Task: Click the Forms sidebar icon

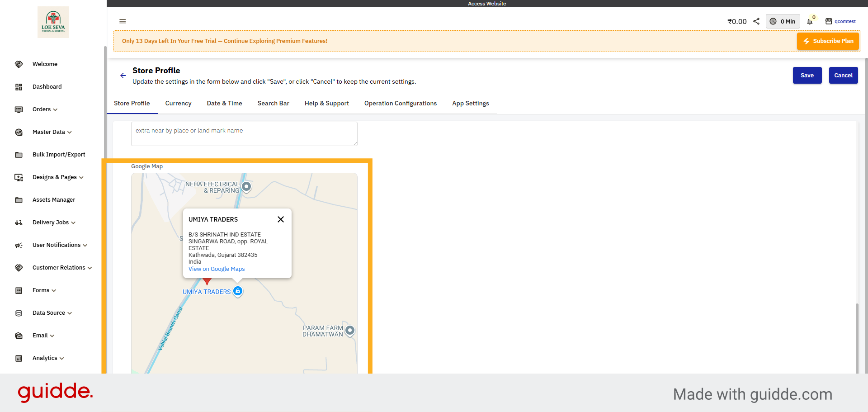Action: click(19, 290)
